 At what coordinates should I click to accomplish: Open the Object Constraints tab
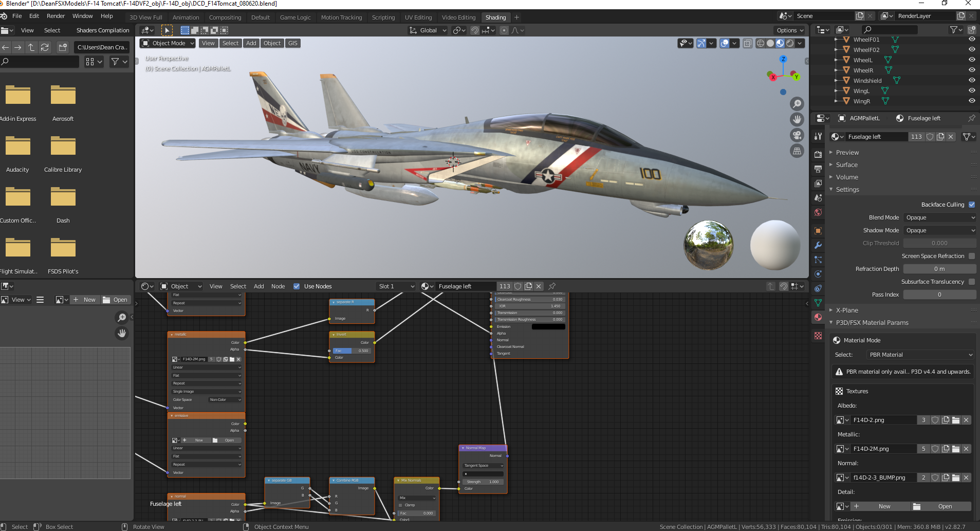pyautogui.click(x=818, y=288)
